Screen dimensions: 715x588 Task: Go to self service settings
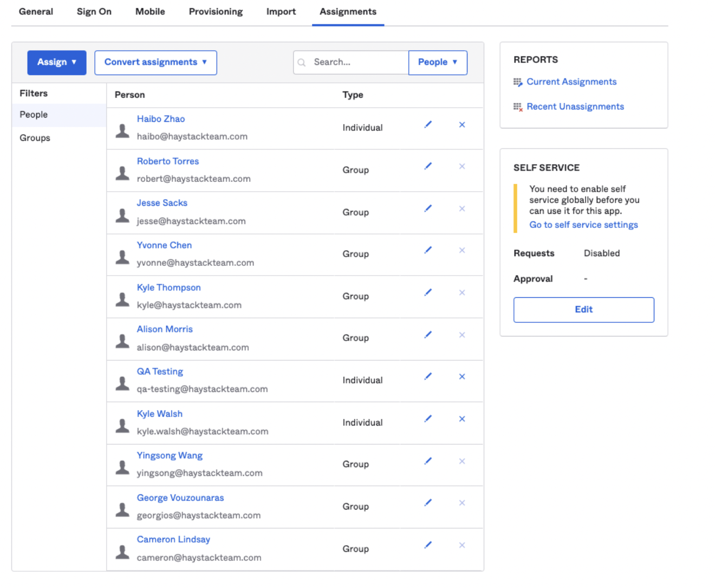point(583,225)
